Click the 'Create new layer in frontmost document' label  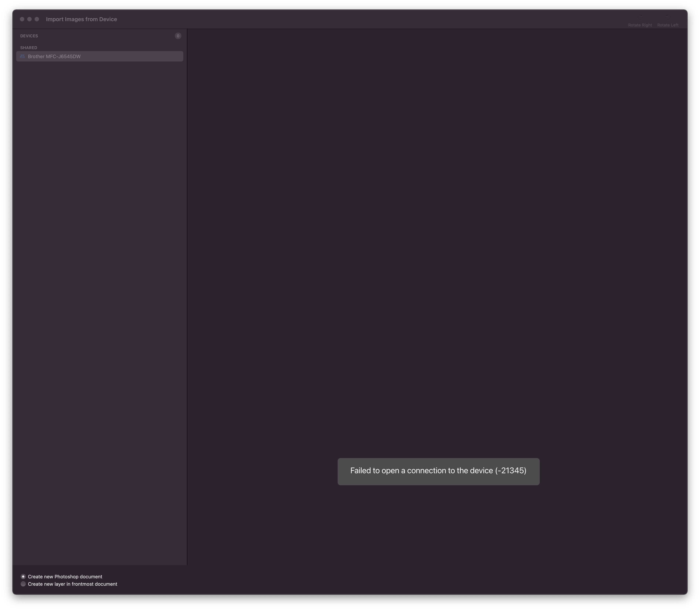coord(73,584)
